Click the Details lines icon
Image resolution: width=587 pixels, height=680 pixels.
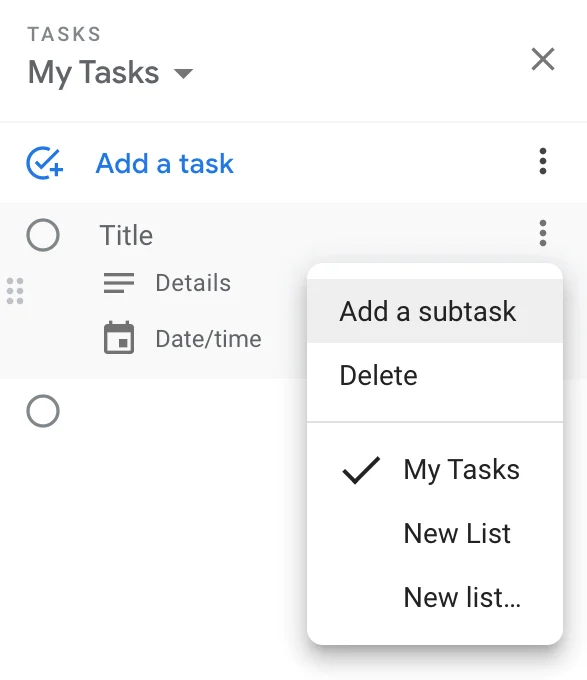tap(119, 283)
